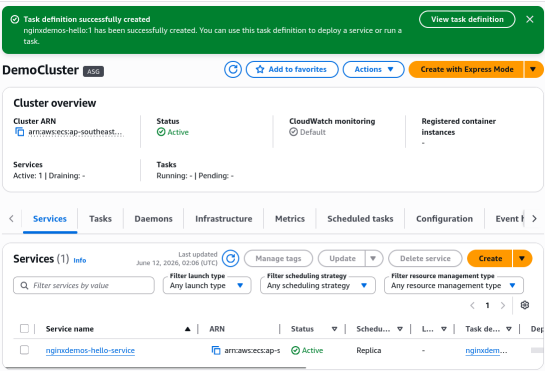Switch to the Services tab

pyautogui.click(x=50, y=219)
